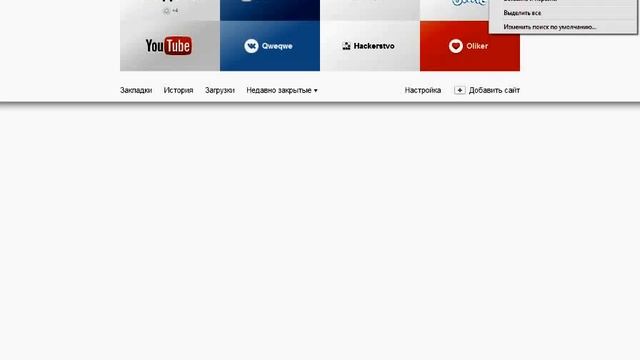Open Загрузки downloads link
The image size is (640, 360).
(x=220, y=90)
